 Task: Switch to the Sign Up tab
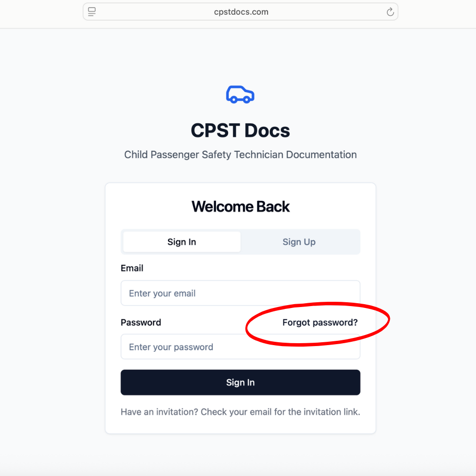tap(299, 242)
